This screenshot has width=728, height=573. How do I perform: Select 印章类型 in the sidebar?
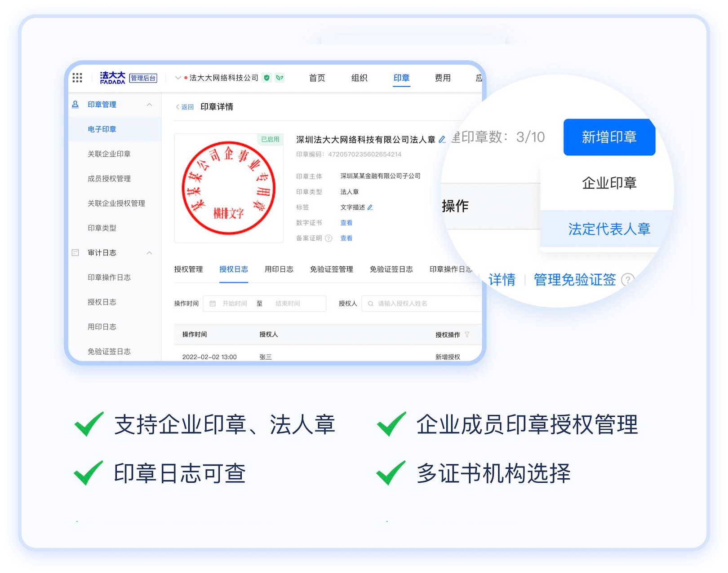[x=102, y=228]
